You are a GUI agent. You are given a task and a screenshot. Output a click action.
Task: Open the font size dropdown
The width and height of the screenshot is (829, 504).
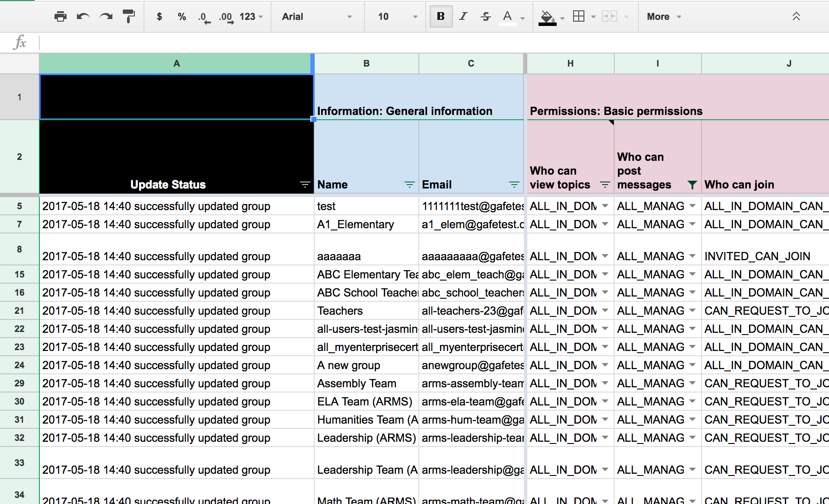pos(397,17)
